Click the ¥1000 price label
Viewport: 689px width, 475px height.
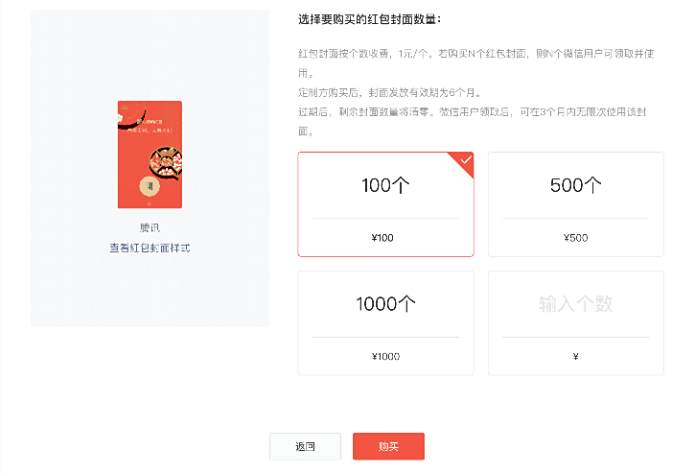(x=386, y=356)
